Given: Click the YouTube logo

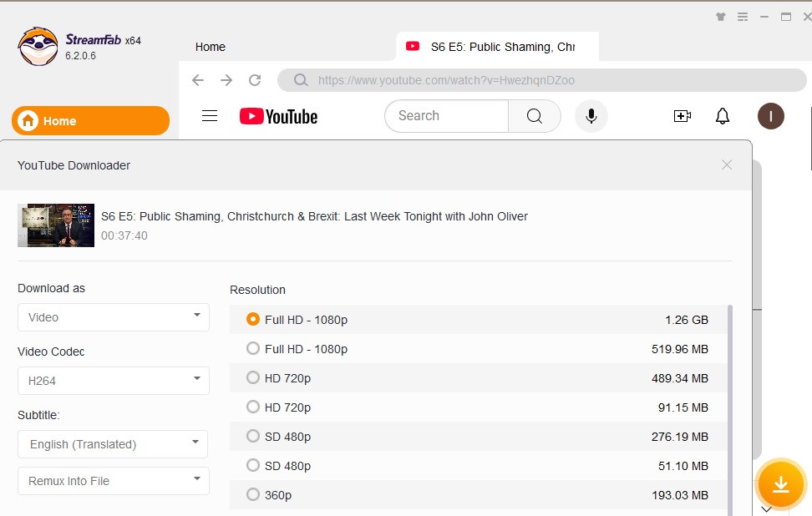Looking at the screenshot, I should tap(279, 116).
